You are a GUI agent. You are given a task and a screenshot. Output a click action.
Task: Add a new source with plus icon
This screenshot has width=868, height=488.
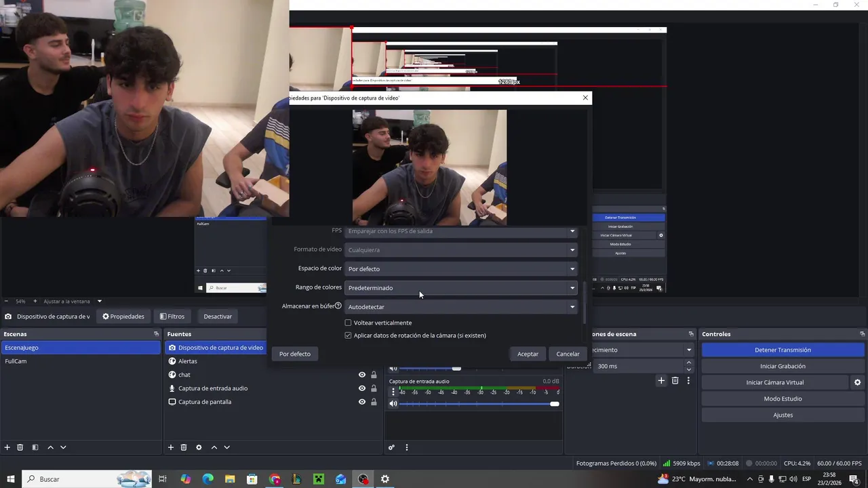(171, 447)
